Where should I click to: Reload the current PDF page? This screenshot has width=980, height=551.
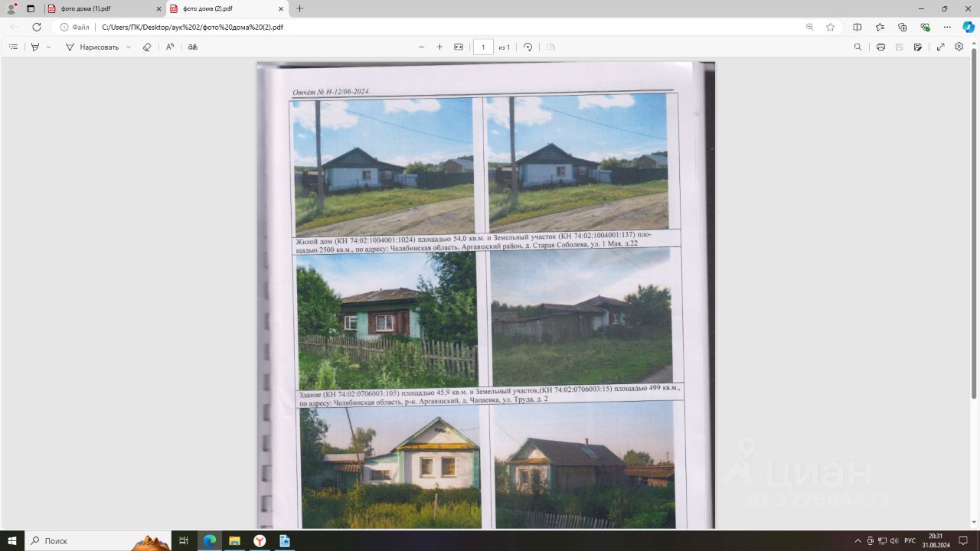click(x=36, y=27)
